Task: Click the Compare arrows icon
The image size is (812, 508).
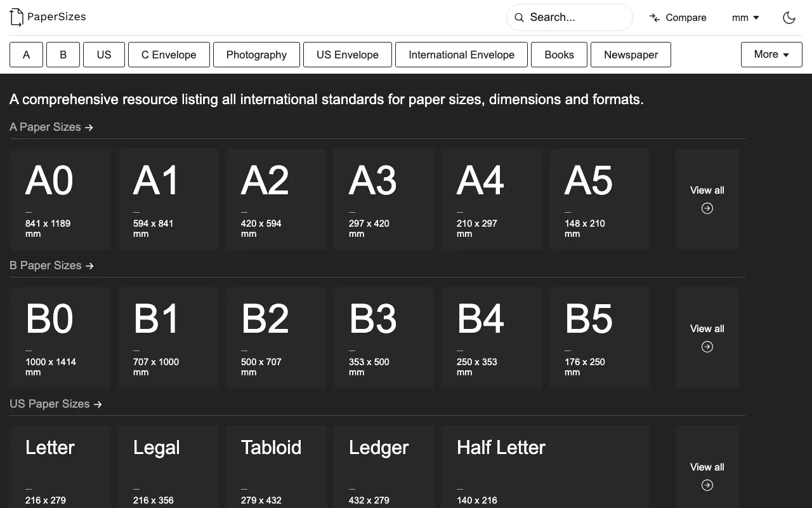Action: (x=655, y=17)
